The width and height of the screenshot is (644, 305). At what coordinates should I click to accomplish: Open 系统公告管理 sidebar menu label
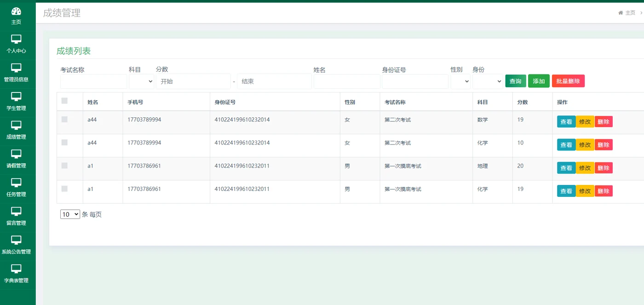(x=16, y=252)
